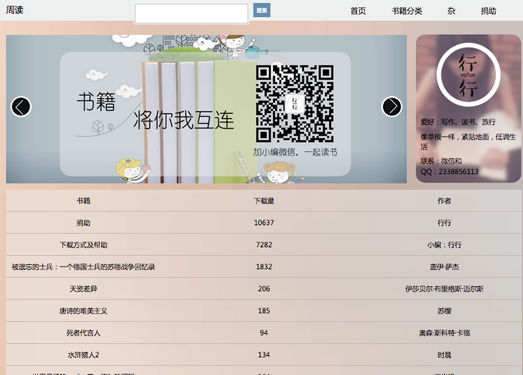Click download count 134

[x=264, y=355]
